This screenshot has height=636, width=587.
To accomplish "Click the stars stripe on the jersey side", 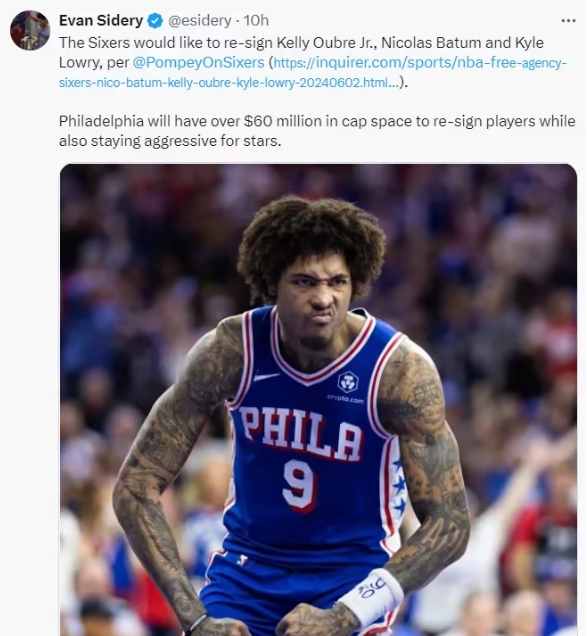I will [x=398, y=489].
